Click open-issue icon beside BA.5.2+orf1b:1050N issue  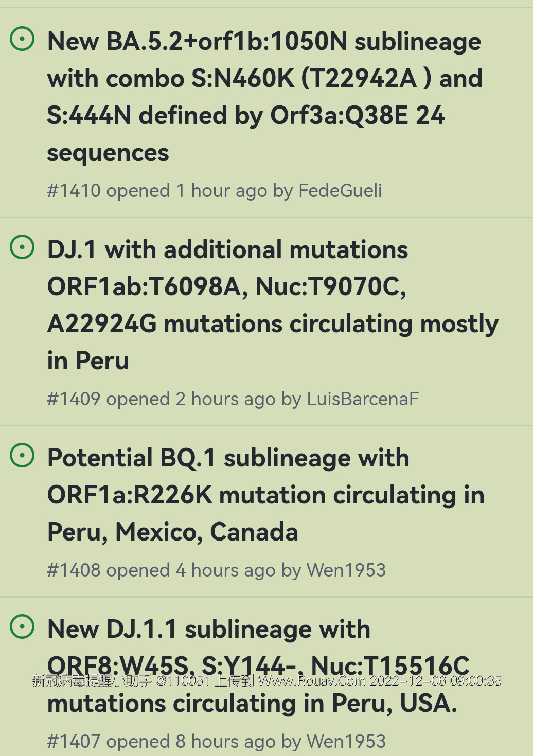point(23,39)
